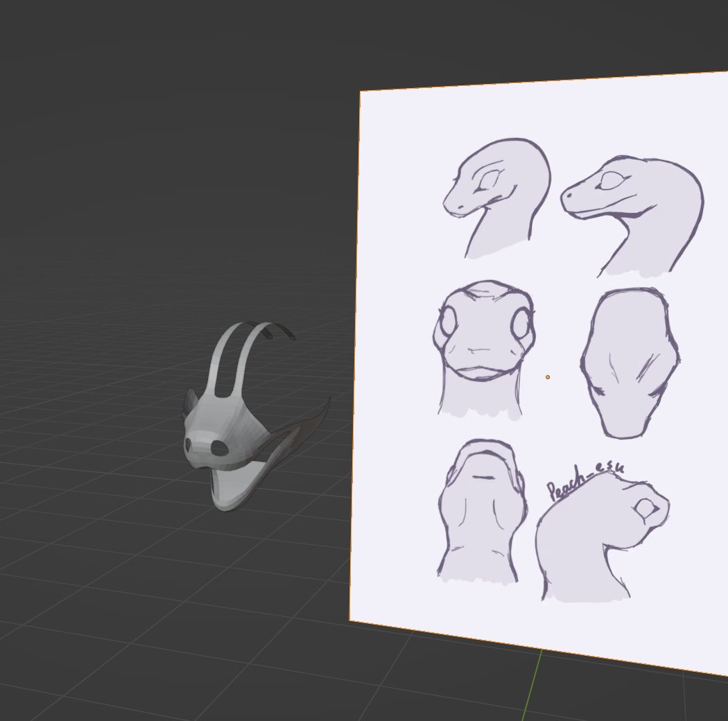Click the orange origin dot on reference image
The height and width of the screenshot is (721, 728).
click(x=548, y=377)
